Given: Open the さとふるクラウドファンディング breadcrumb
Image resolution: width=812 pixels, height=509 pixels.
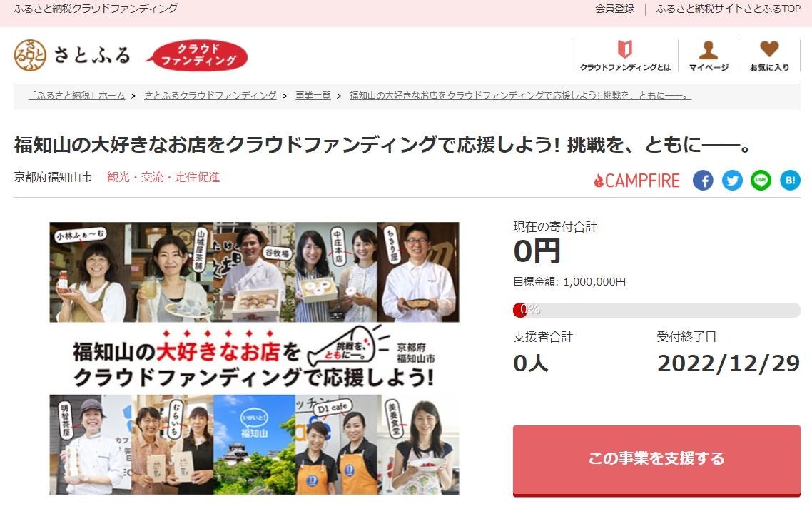Looking at the screenshot, I should click(x=210, y=96).
